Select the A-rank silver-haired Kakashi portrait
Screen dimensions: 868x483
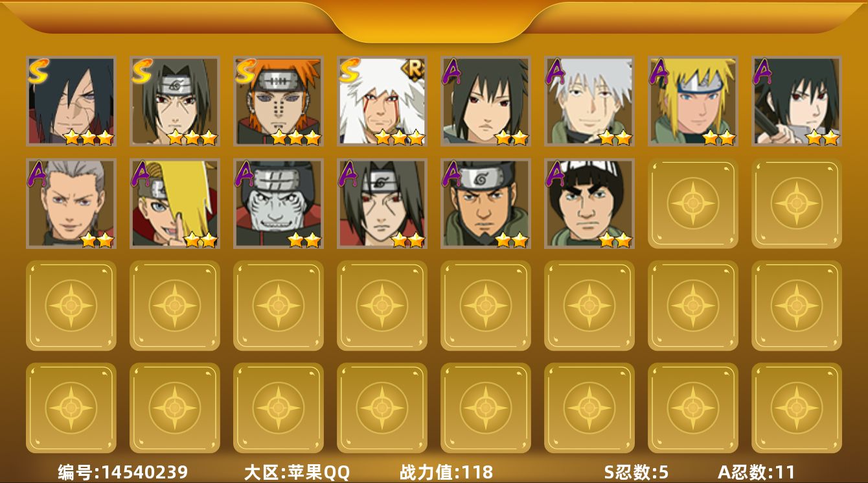click(x=589, y=101)
